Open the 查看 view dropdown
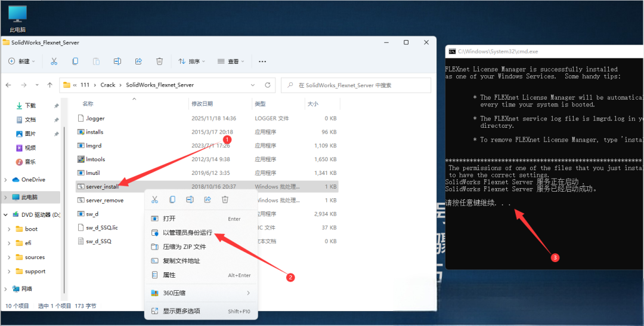The image size is (644, 326). click(x=231, y=61)
